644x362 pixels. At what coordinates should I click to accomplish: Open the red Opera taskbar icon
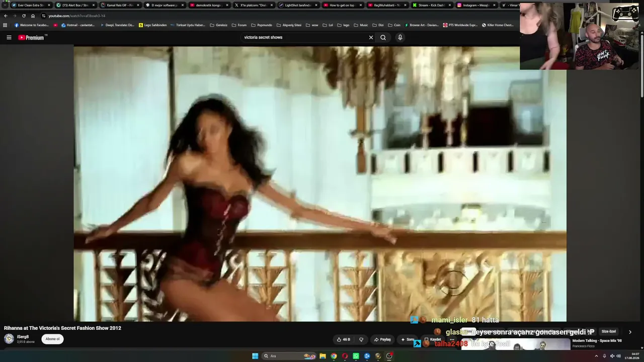click(345, 356)
